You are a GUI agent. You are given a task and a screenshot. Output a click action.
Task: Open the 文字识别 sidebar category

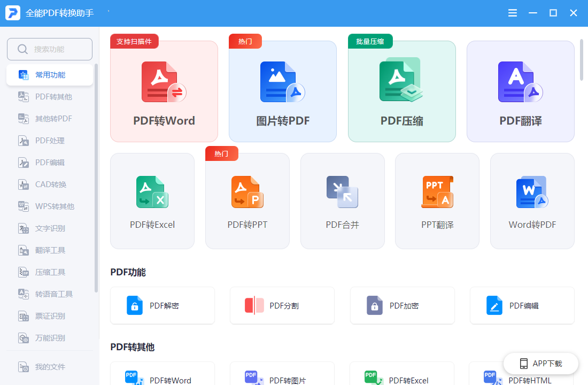point(50,228)
